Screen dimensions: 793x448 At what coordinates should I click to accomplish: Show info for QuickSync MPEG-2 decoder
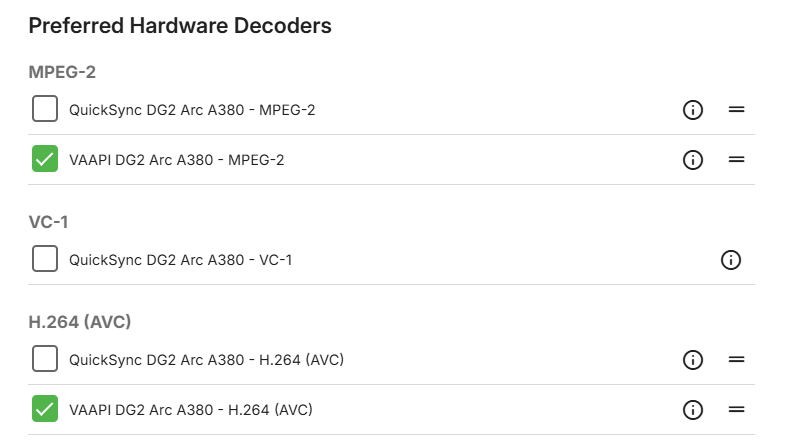[x=692, y=109]
